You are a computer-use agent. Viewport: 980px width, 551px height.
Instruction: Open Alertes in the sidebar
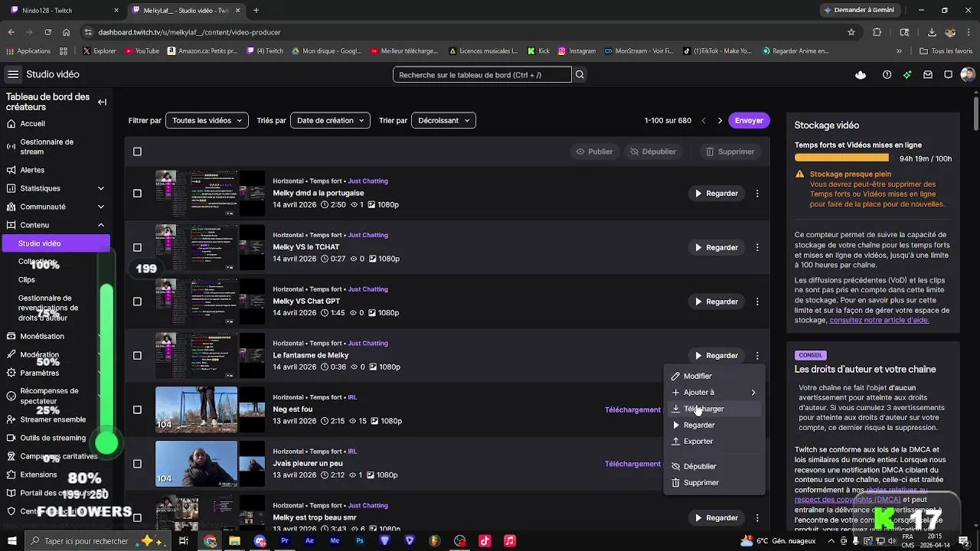coord(32,170)
